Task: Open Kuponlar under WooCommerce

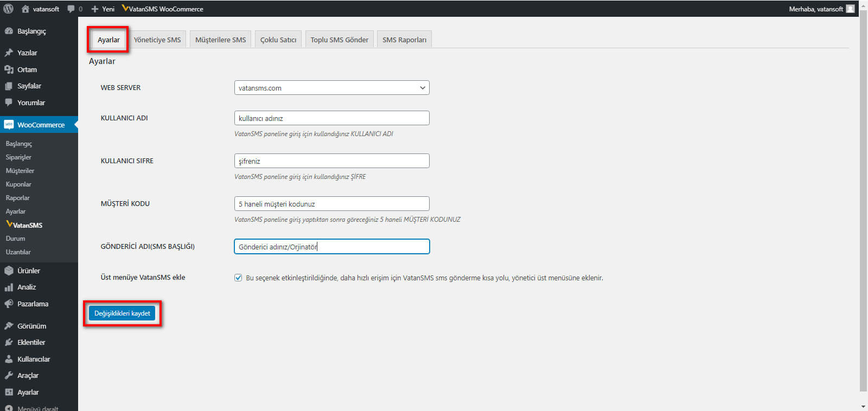Action: click(18, 184)
